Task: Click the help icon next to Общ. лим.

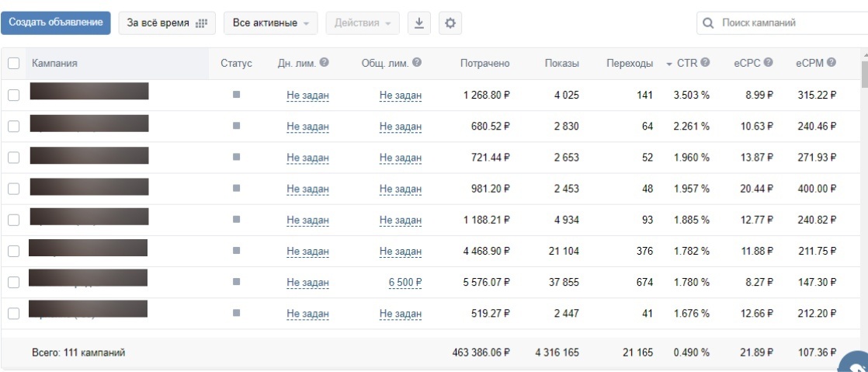Action: tap(417, 63)
